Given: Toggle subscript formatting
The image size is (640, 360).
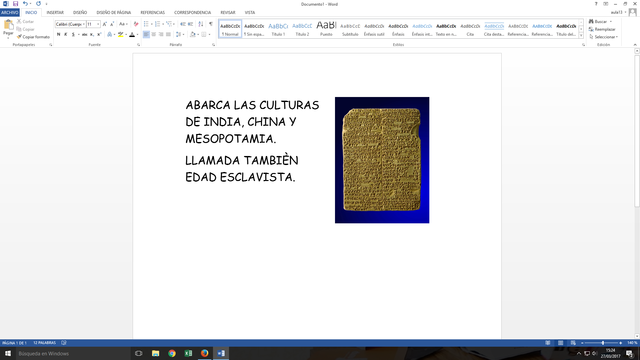Looking at the screenshot, I should (x=92, y=35).
